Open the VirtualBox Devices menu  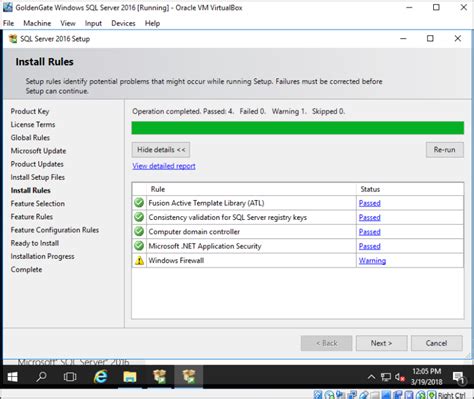click(123, 23)
